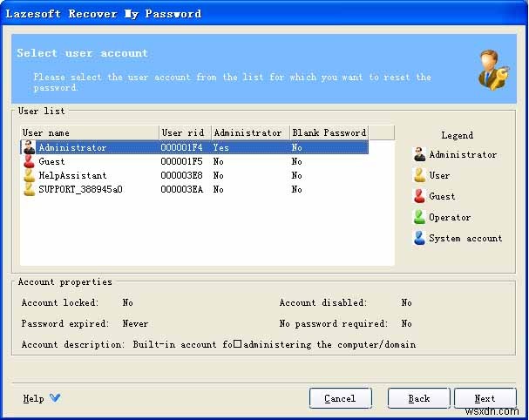
Task: Click the Cancel button
Action: point(341,398)
